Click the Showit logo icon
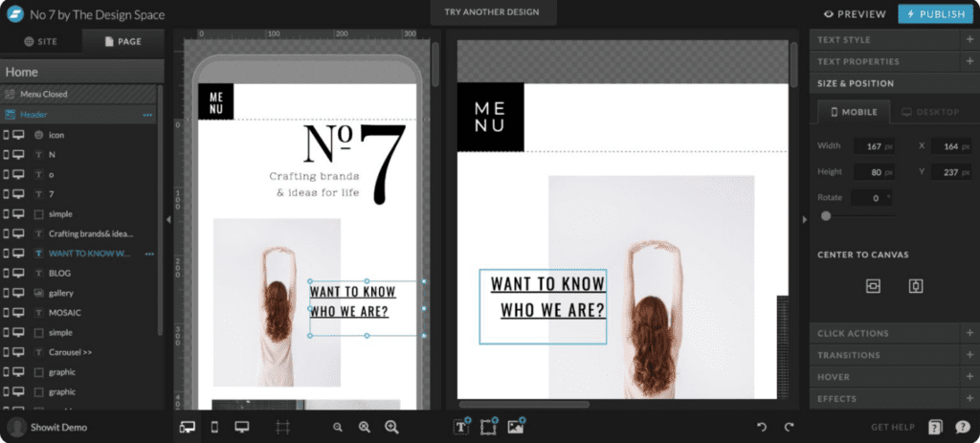980x443 pixels. coord(15,13)
